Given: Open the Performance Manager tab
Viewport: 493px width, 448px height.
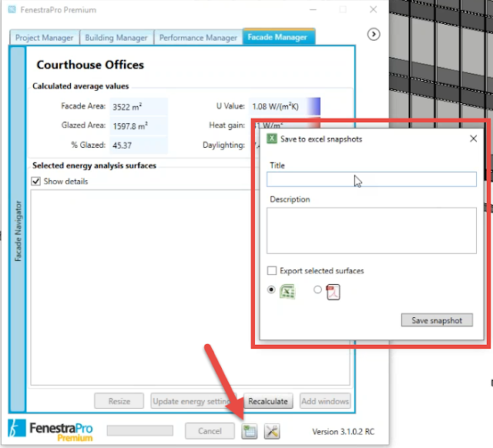Looking at the screenshot, I should [198, 38].
